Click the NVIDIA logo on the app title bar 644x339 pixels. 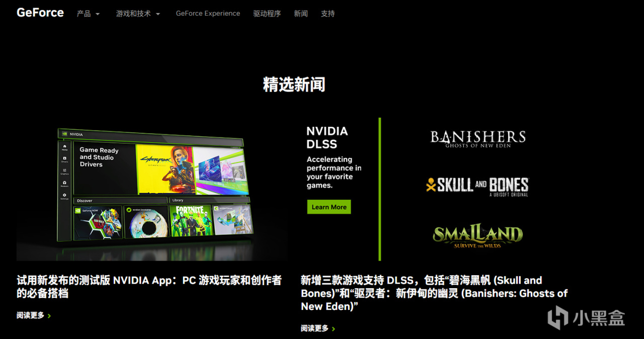pyautogui.click(x=65, y=134)
